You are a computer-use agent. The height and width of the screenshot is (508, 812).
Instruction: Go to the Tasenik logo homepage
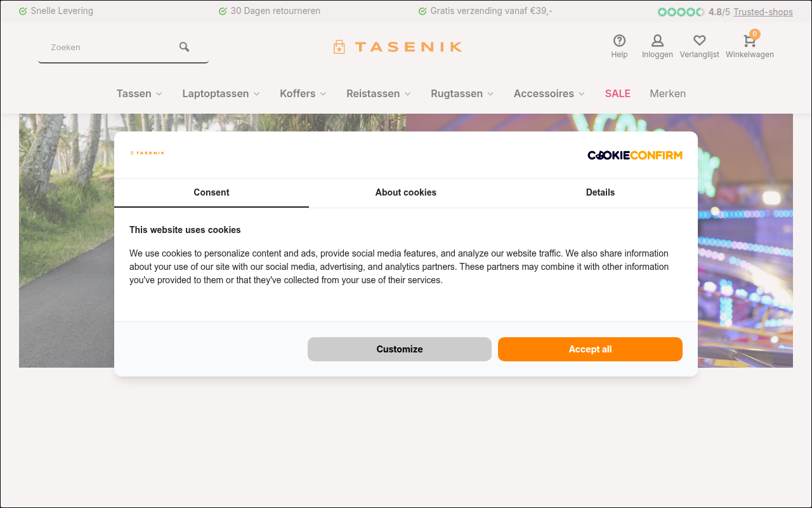[397, 47]
